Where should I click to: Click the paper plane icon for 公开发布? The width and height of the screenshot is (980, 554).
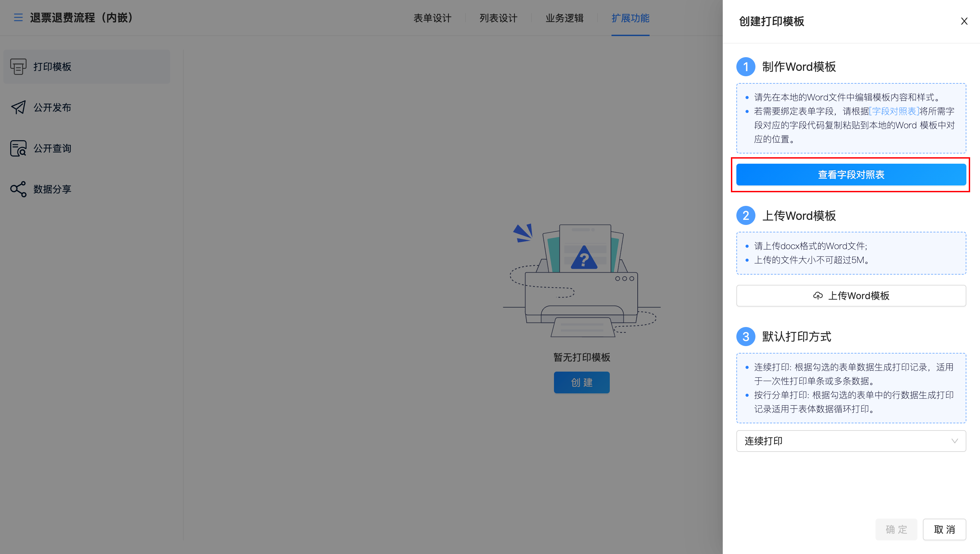(x=18, y=107)
